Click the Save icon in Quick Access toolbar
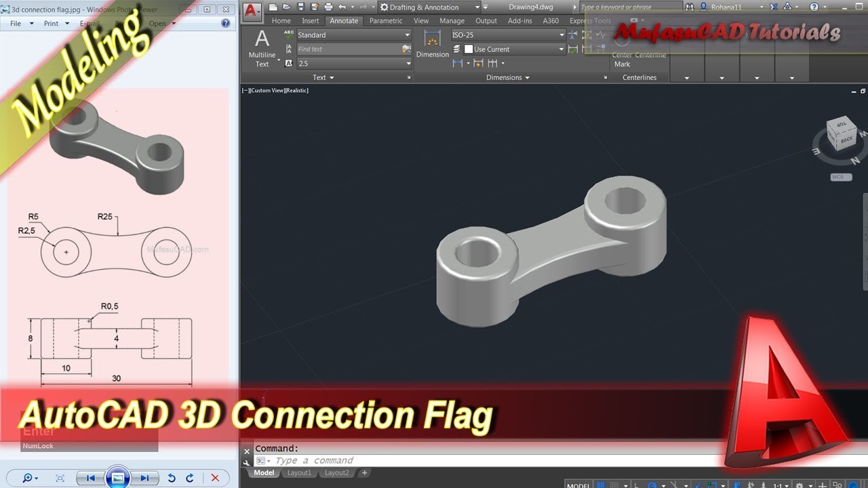868x488 pixels. tap(301, 7)
